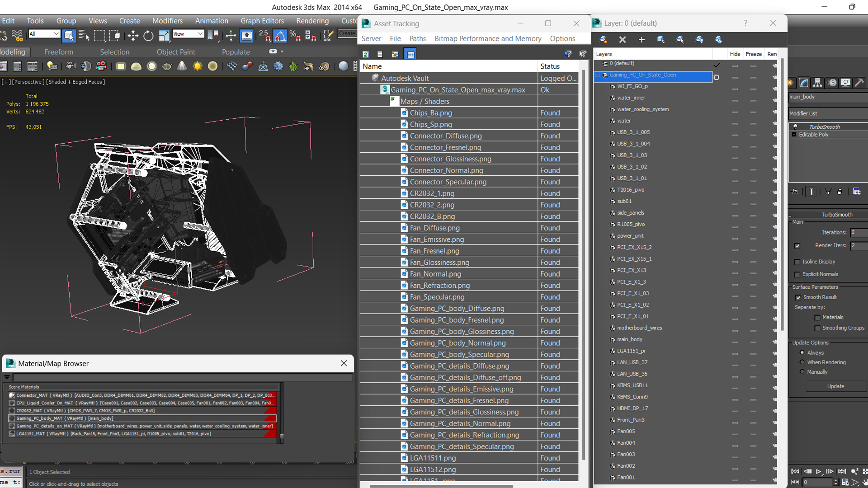Toggle the Render Iters checkbox

tap(797, 246)
